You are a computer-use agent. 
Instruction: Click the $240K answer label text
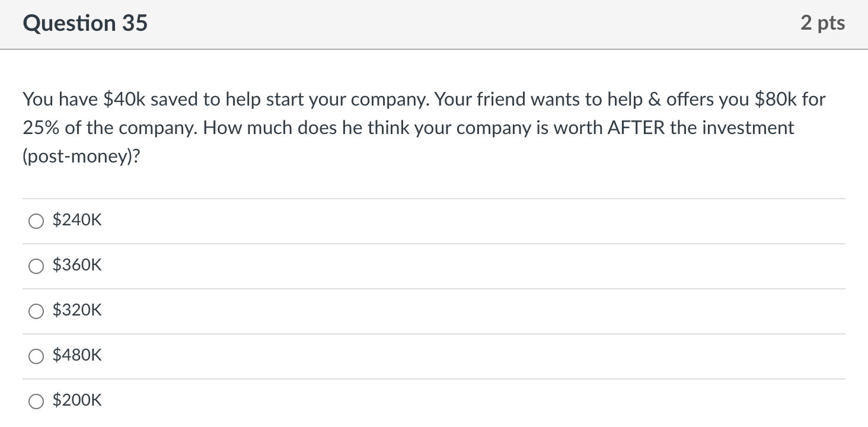point(77,219)
